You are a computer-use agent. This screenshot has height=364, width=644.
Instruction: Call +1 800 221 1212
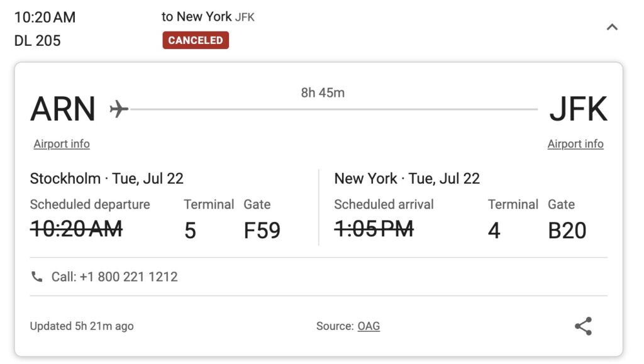click(x=114, y=277)
